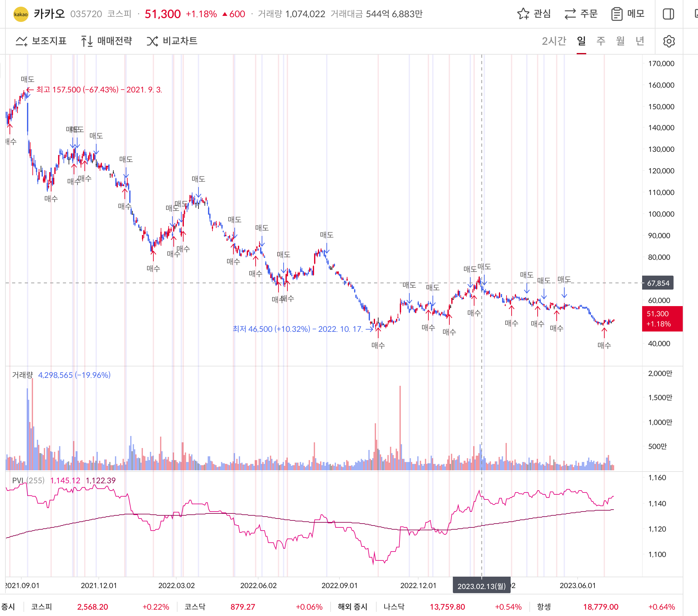Click the 거래량 volume indicator label
Image resolution: width=698 pixels, height=616 pixels.
click(x=22, y=375)
